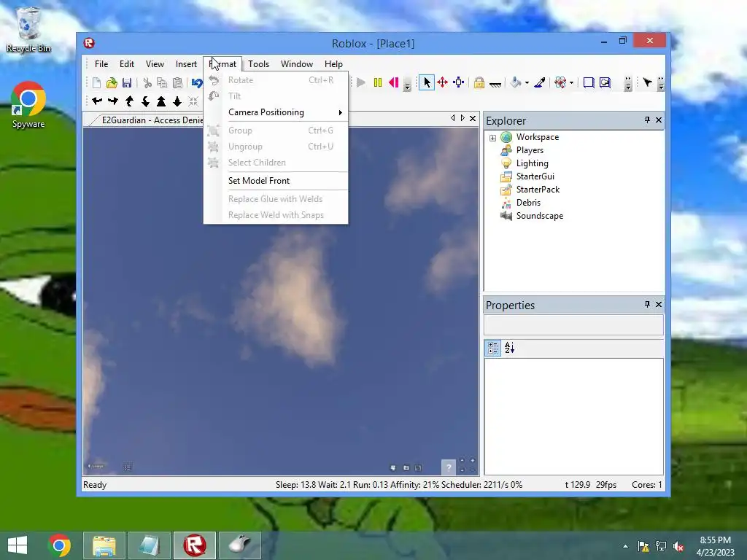Expand the Workspace tree node
The height and width of the screenshot is (560, 747).
pyautogui.click(x=492, y=138)
